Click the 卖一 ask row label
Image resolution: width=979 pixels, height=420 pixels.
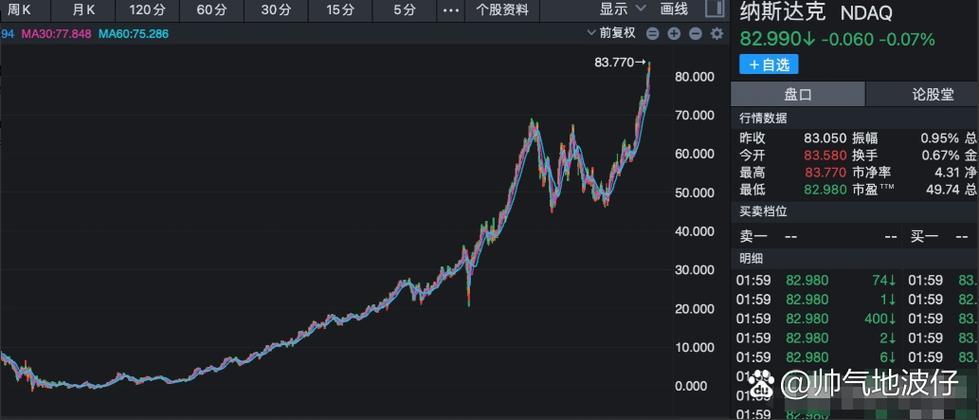click(x=752, y=236)
